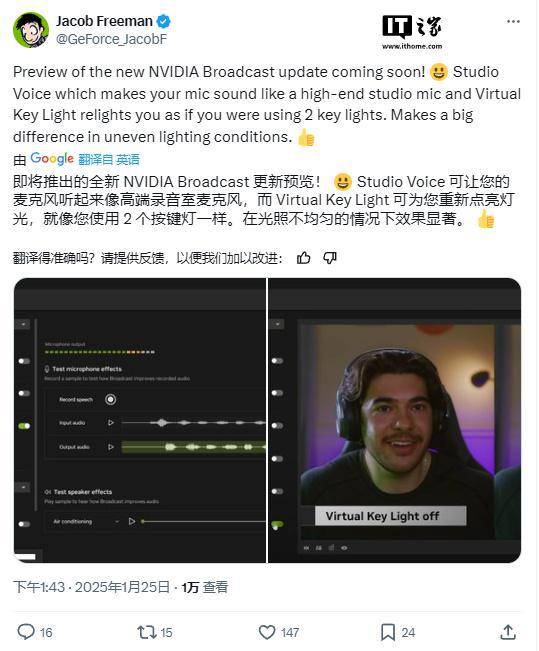Toggle the green switch beside Virtual Key Light

(x=277, y=524)
